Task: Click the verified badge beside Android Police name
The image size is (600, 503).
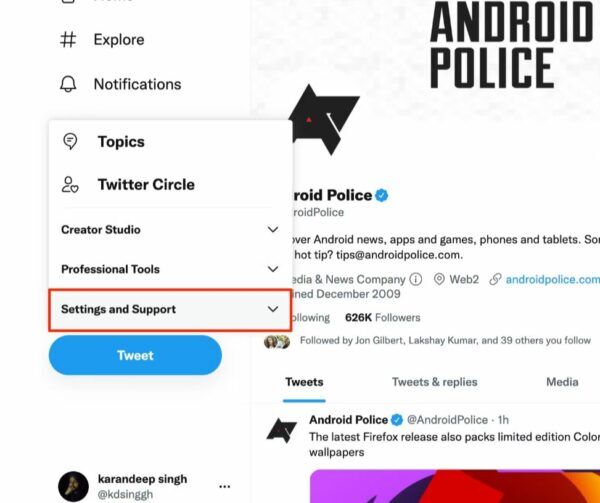Action: (x=382, y=195)
